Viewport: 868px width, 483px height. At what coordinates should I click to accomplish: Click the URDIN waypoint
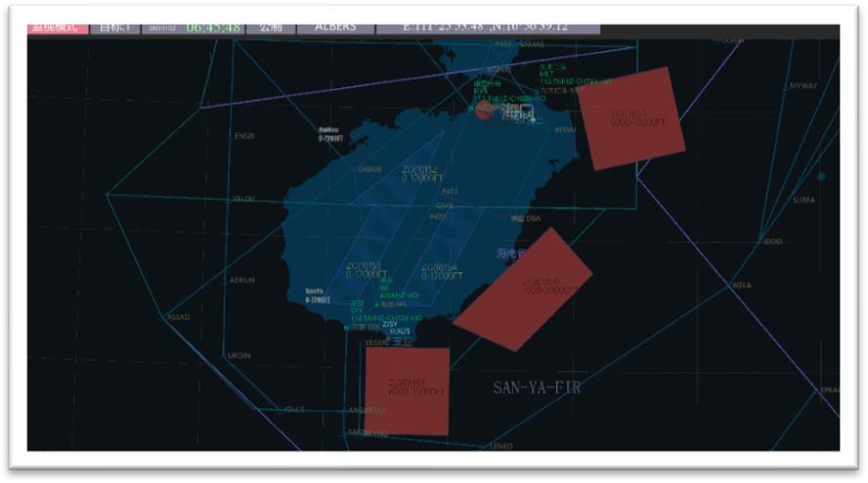tap(238, 356)
